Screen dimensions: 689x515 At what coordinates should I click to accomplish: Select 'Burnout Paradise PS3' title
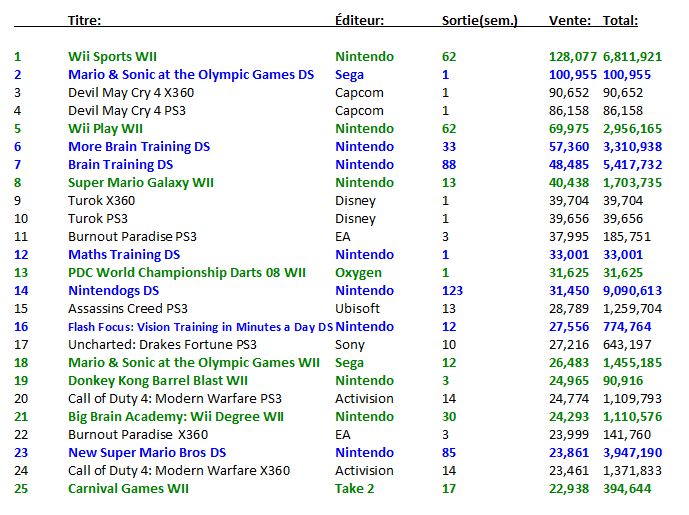[x=132, y=237]
